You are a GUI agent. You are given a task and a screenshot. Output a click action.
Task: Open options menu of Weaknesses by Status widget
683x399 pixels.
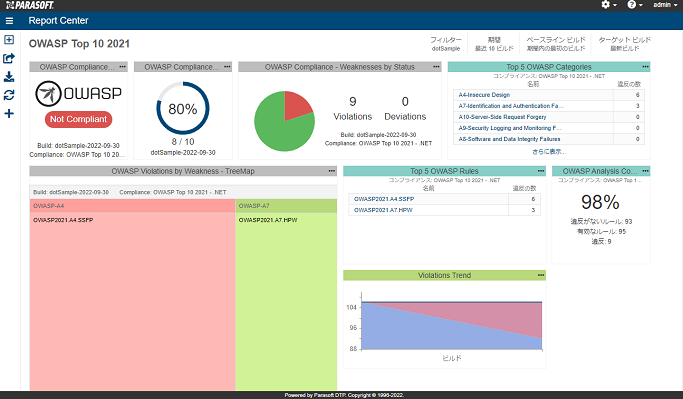[x=436, y=67]
